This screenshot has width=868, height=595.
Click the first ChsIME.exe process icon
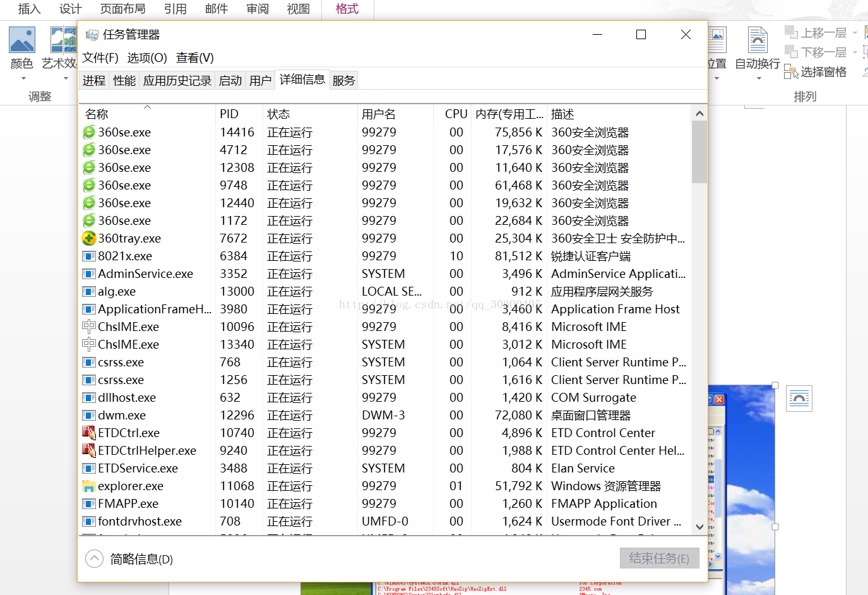coord(89,327)
